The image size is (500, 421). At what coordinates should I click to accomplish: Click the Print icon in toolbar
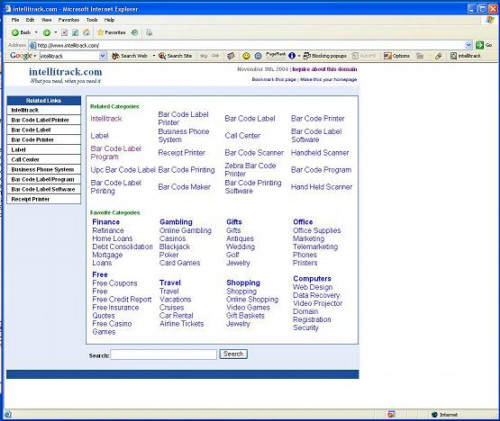[x=149, y=33]
